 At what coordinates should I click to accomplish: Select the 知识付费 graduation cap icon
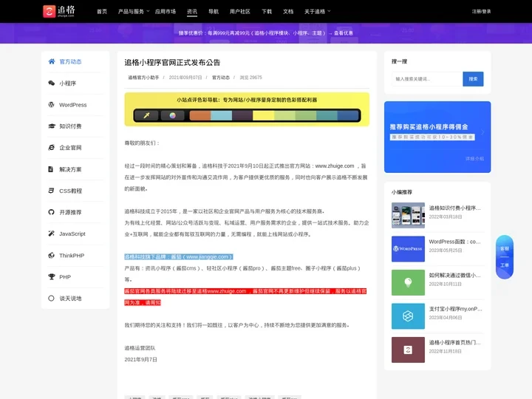click(52, 126)
